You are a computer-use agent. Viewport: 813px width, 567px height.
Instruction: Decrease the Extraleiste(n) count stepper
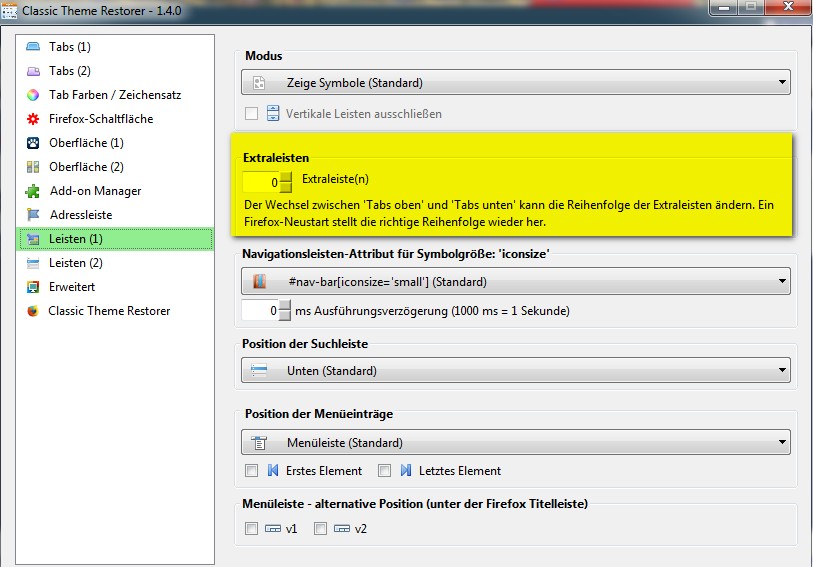[286, 188]
